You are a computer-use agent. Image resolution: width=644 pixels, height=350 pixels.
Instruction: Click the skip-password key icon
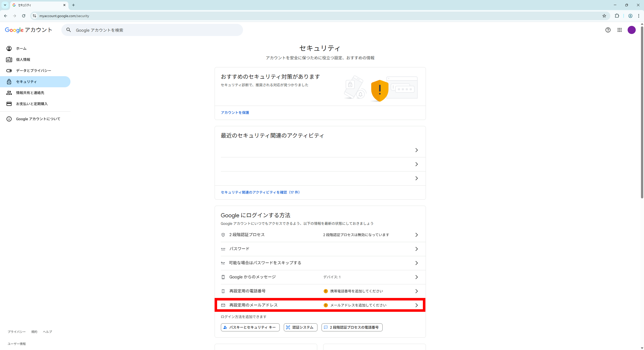point(223,263)
